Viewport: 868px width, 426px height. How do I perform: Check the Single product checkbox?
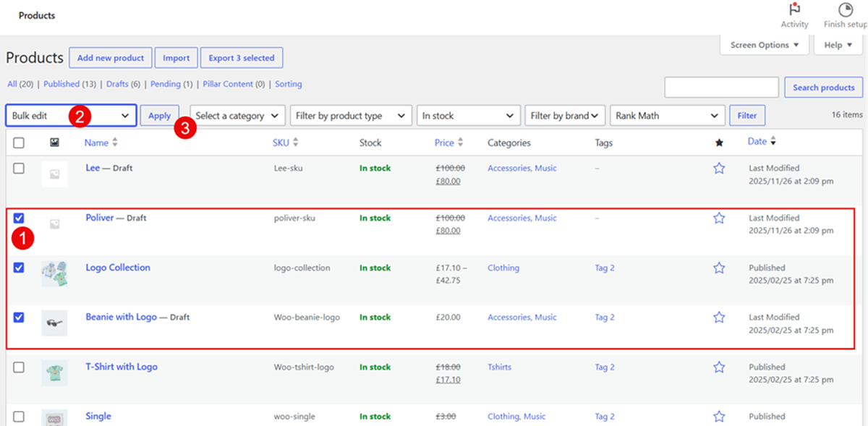19,417
